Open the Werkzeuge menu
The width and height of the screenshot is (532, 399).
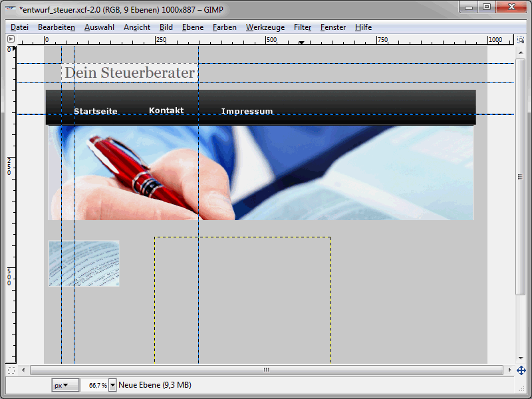265,27
